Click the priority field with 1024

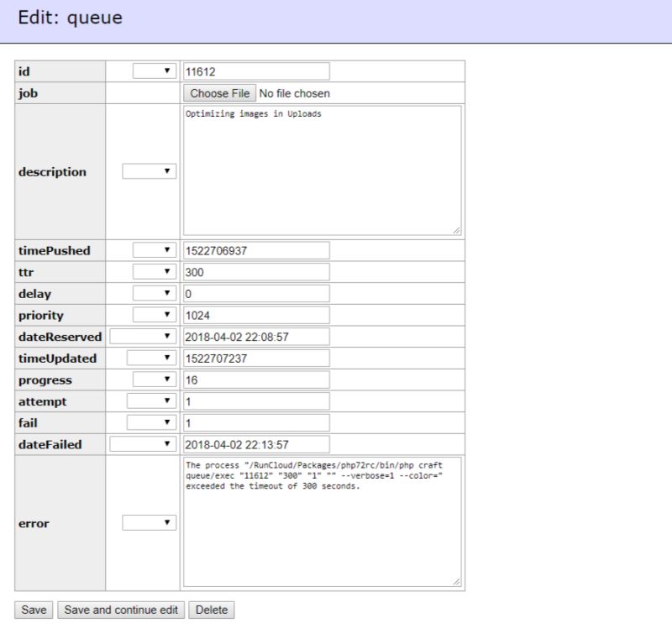pyautogui.click(x=257, y=315)
